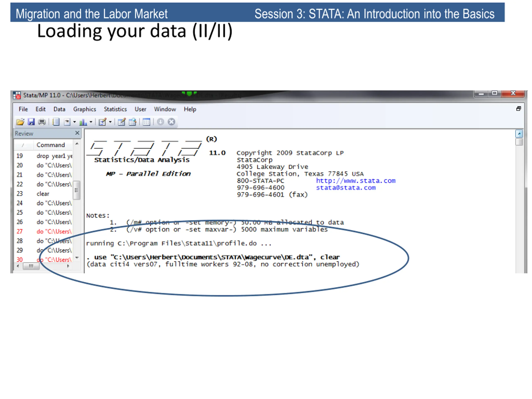Save the dataset with the floppy disk icon

click(31, 122)
